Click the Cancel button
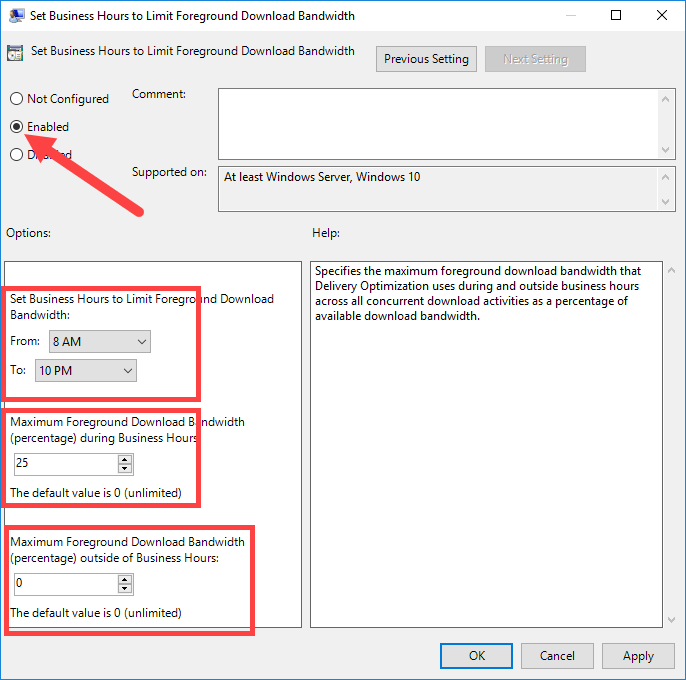Viewport: 686px width, 680px height. point(557,655)
